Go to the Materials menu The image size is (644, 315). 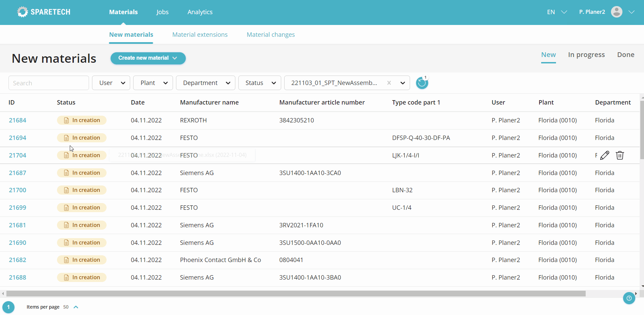[x=123, y=12]
